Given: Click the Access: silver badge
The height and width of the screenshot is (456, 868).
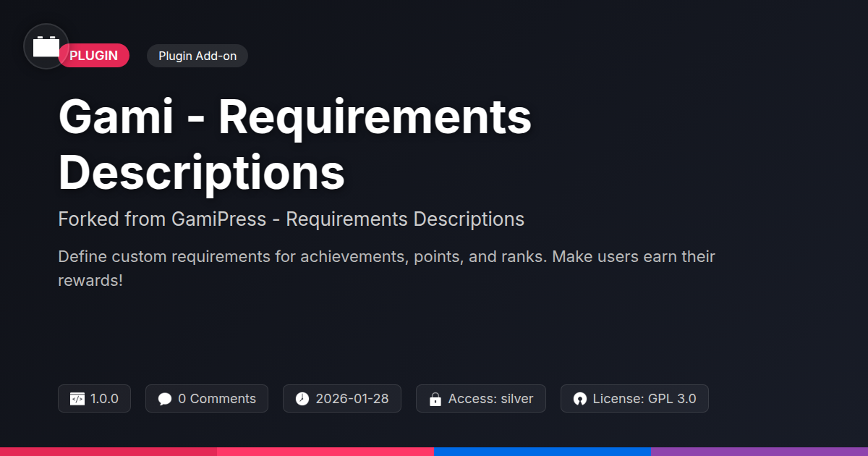Looking at the screenshot, I should (x=481, y=399).
